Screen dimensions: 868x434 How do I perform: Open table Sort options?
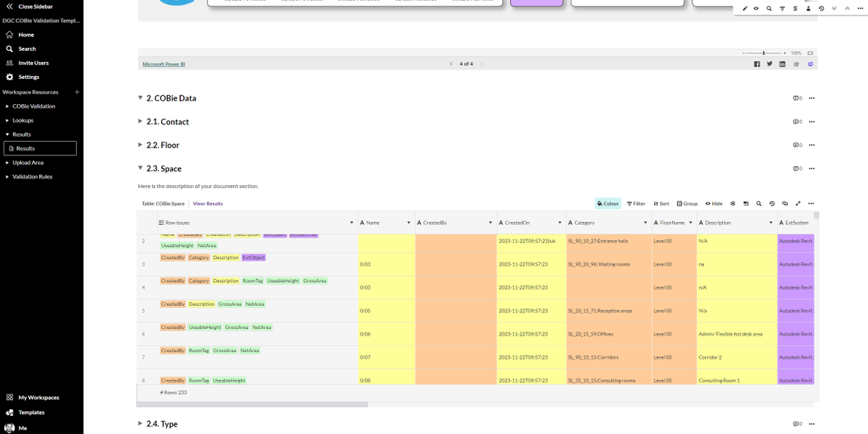click(x=661, y=204)
